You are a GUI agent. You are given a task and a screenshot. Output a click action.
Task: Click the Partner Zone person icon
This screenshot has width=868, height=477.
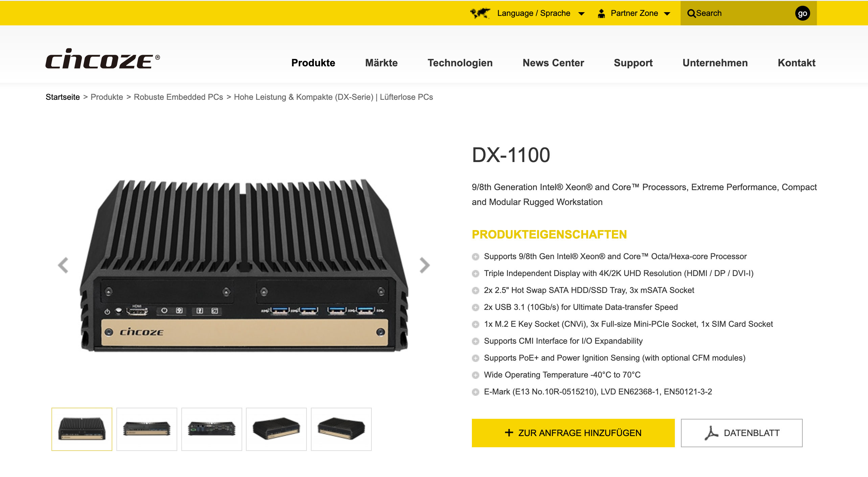[601, 14]
